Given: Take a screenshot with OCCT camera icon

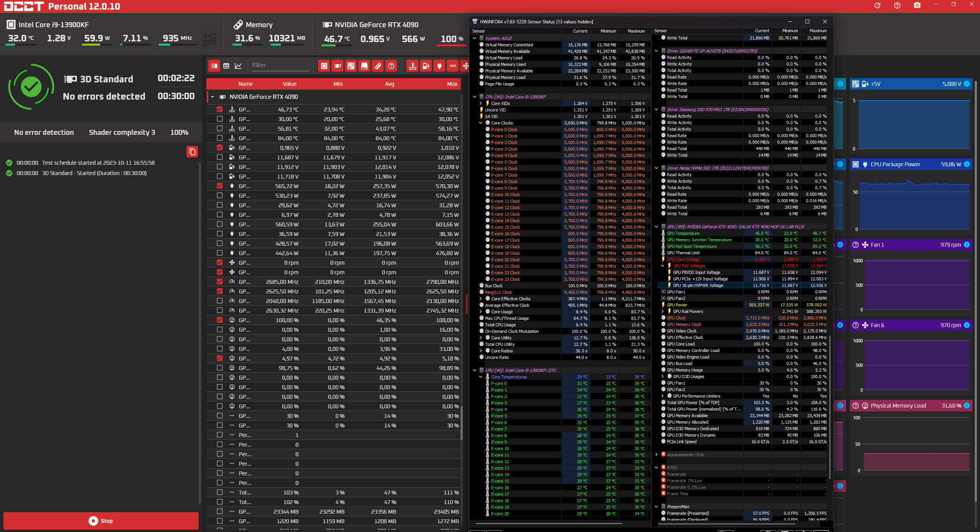Looking at the screenshot, I should pyautogui.click(x=917, y=5).
